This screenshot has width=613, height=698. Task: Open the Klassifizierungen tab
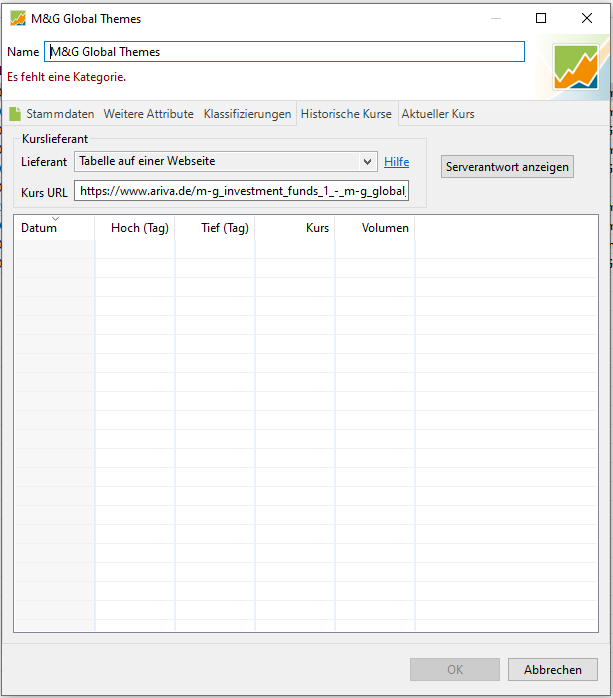(x=247, y=114)
